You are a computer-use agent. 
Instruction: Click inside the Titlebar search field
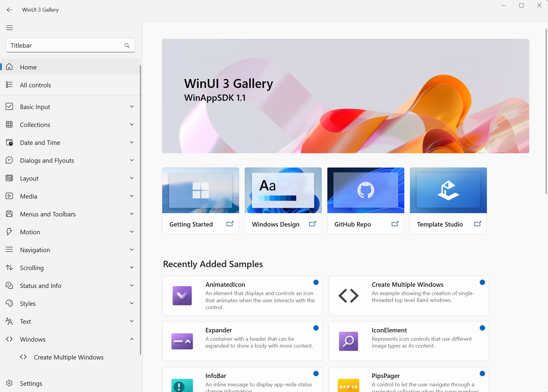[60, 45]
